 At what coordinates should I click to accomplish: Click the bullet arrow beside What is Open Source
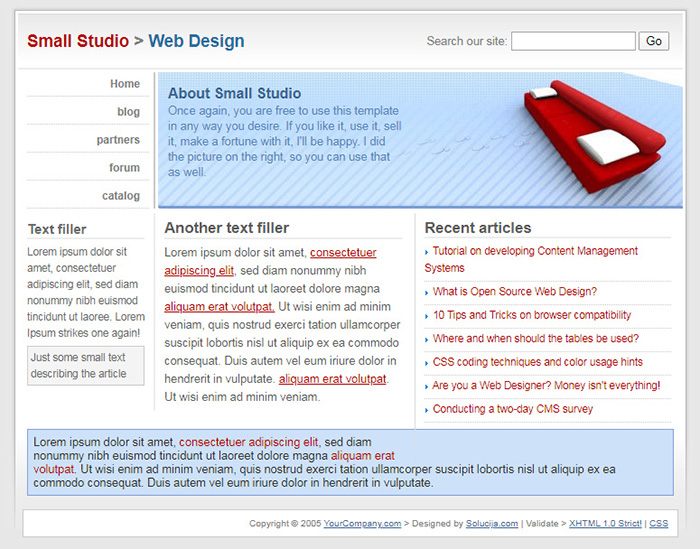pyautogui.click(x=427, y=293)
